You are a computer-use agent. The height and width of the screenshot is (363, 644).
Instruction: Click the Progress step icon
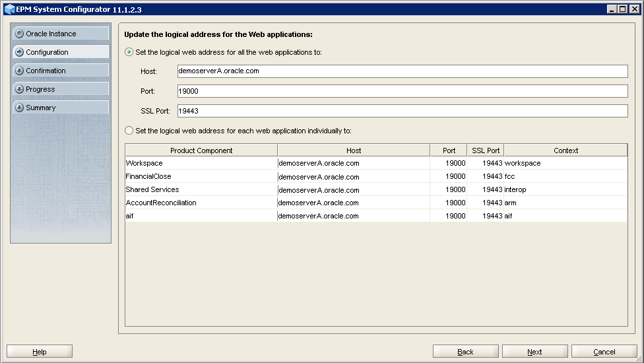[x=20, y=89]
